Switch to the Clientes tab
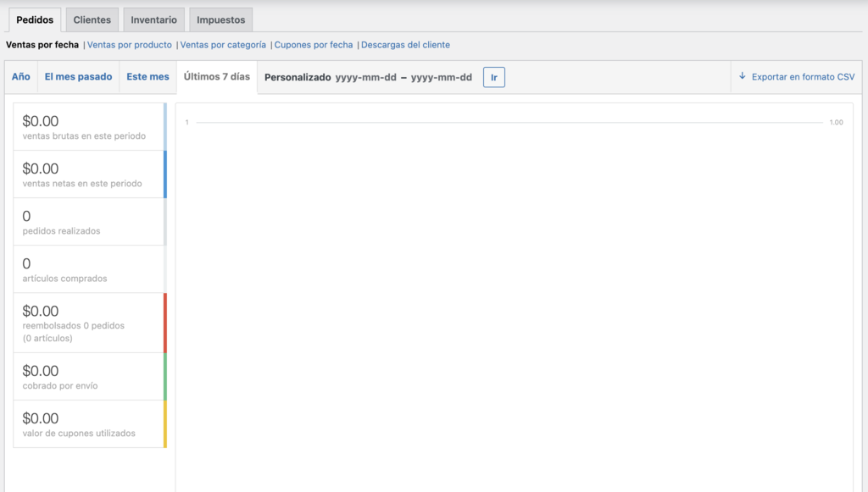 pos(91,19)
